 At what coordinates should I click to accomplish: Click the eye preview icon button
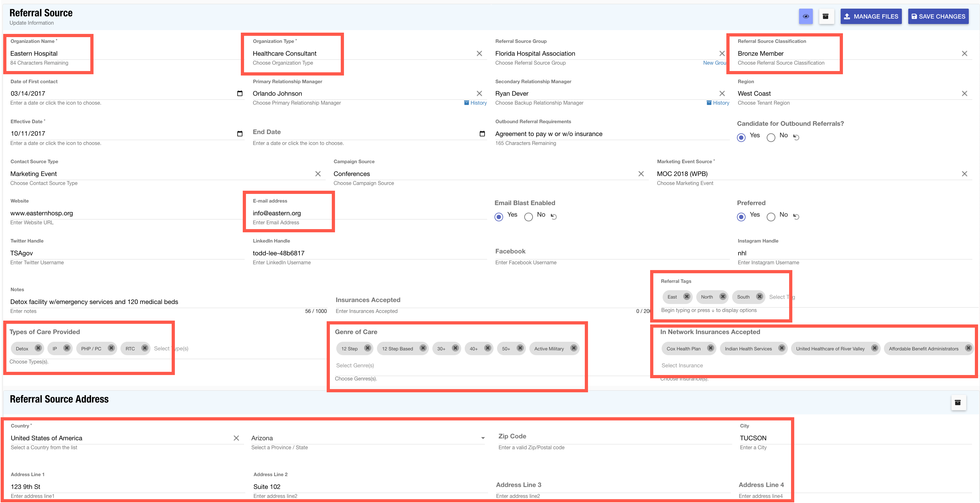pos(805,16)
